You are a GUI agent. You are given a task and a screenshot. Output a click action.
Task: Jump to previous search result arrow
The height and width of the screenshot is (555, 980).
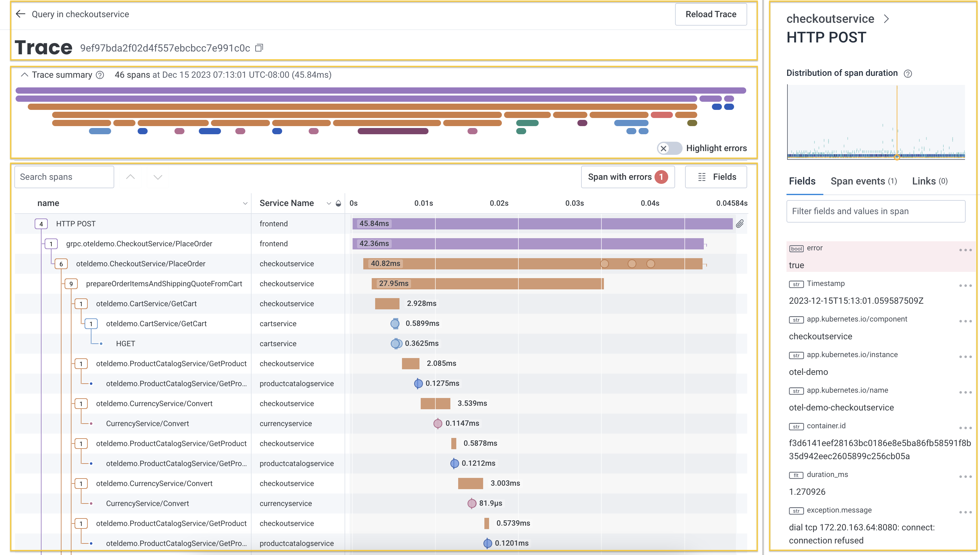point(130,177)
